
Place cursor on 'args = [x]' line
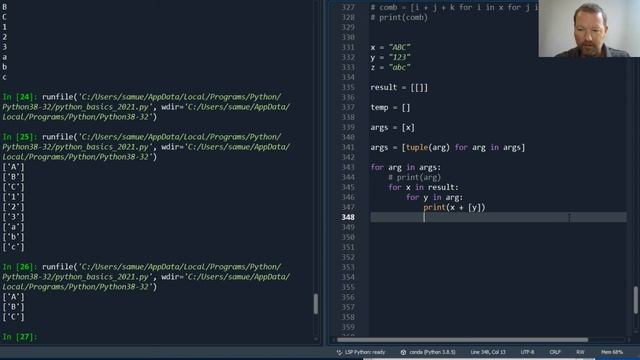(x=392, y=127)
